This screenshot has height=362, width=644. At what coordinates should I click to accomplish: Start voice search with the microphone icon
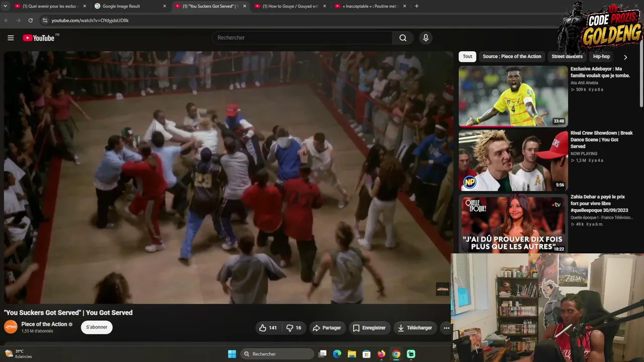(426, 38)
